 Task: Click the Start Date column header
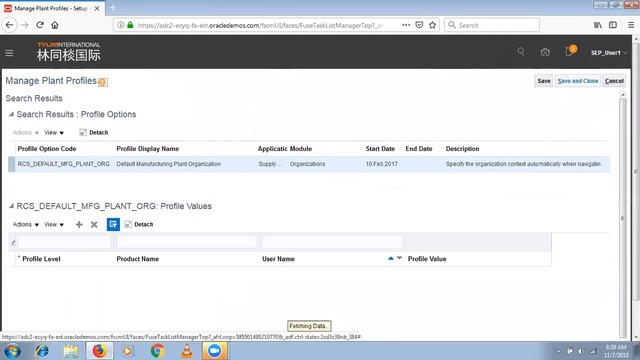coord(380,149)
